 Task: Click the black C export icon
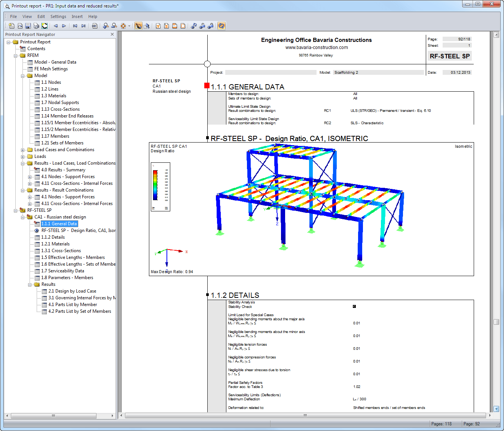pos(45,26)
